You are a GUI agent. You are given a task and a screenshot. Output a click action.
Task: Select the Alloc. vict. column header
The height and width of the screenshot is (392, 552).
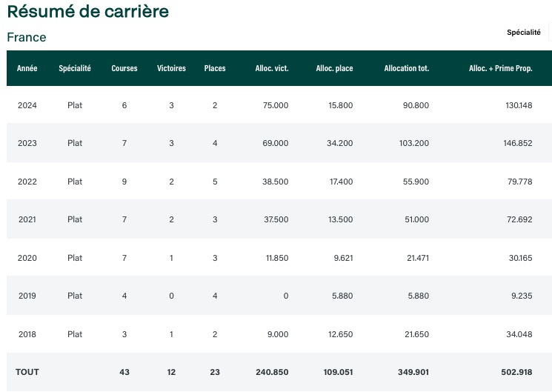272,68
